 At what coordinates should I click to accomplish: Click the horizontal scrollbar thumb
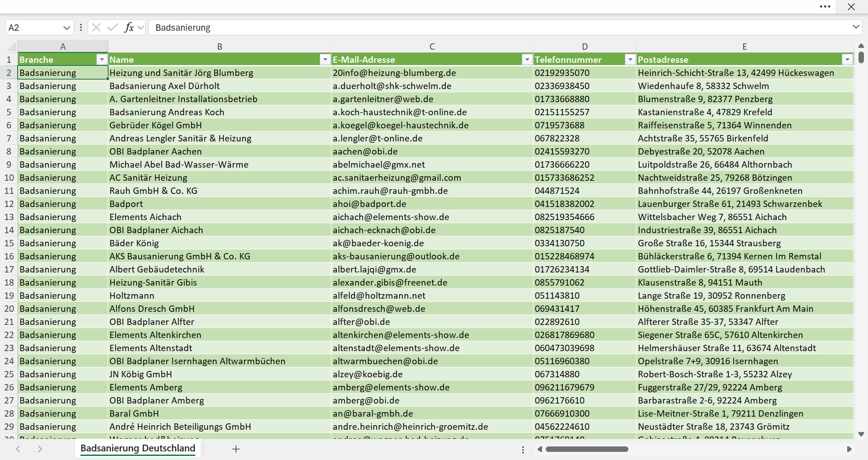[x=587, y=449]
